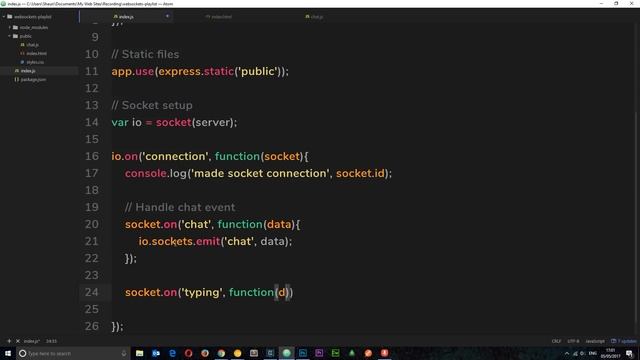Open package.json in the tree view
Image resolution: width=640 pixels, height=360 pixels.
33,80
